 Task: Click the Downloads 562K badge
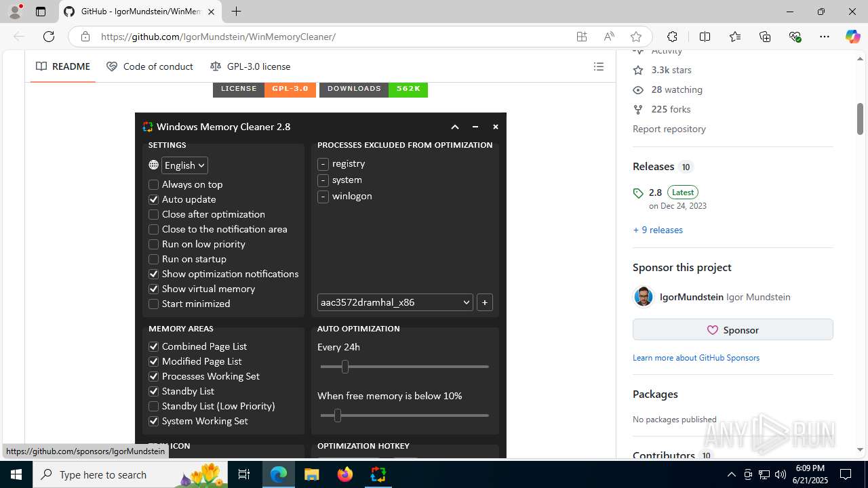[x=374, y=89]
